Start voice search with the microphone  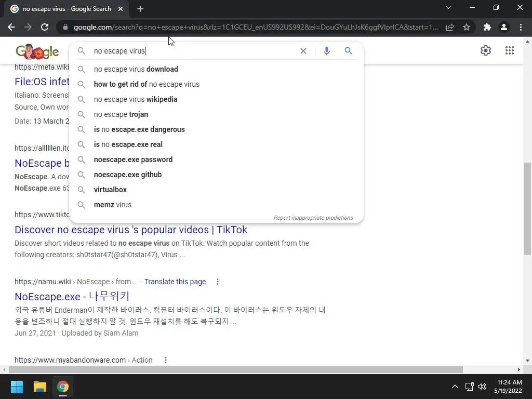tap(326, 51)
